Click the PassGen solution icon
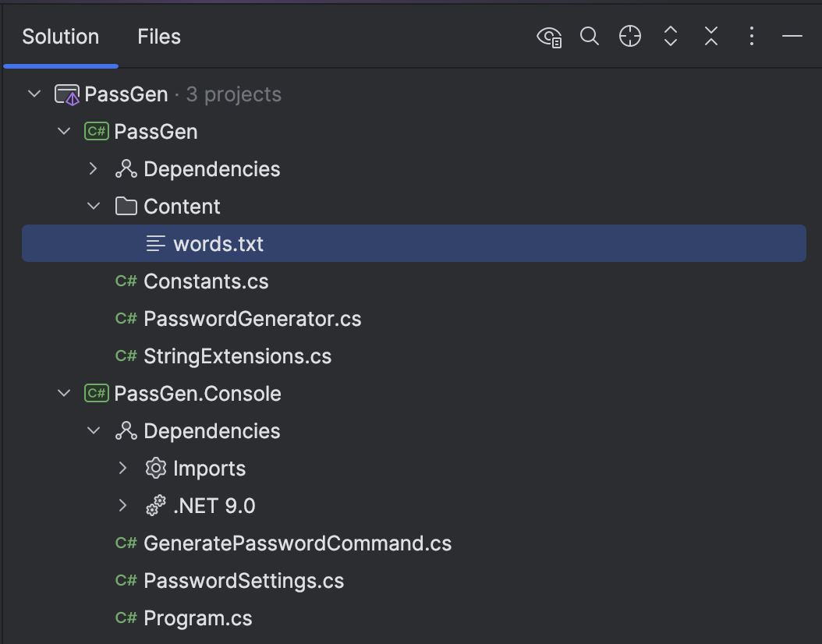Screen dimensions: 822x644 point(67,95)
